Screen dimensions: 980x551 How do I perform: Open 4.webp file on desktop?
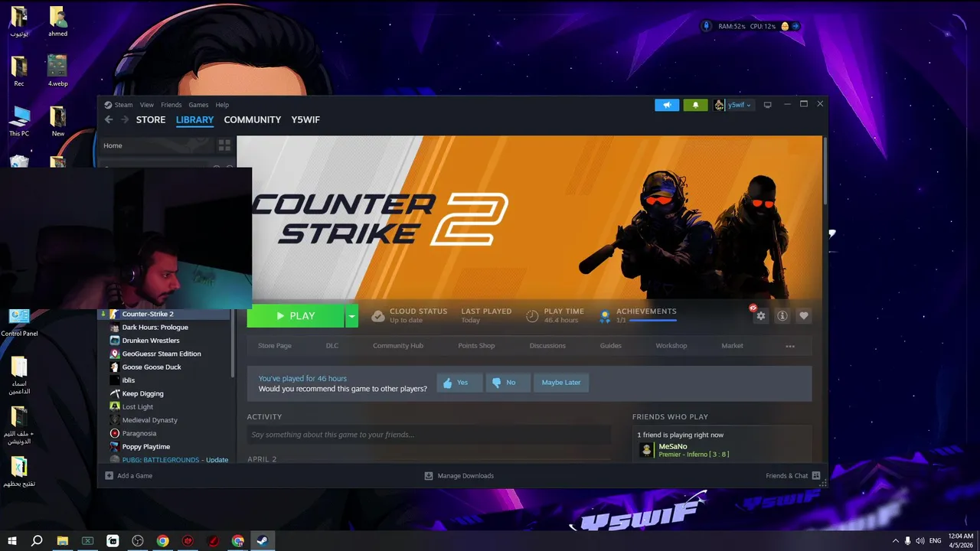[x=57, y=71]
